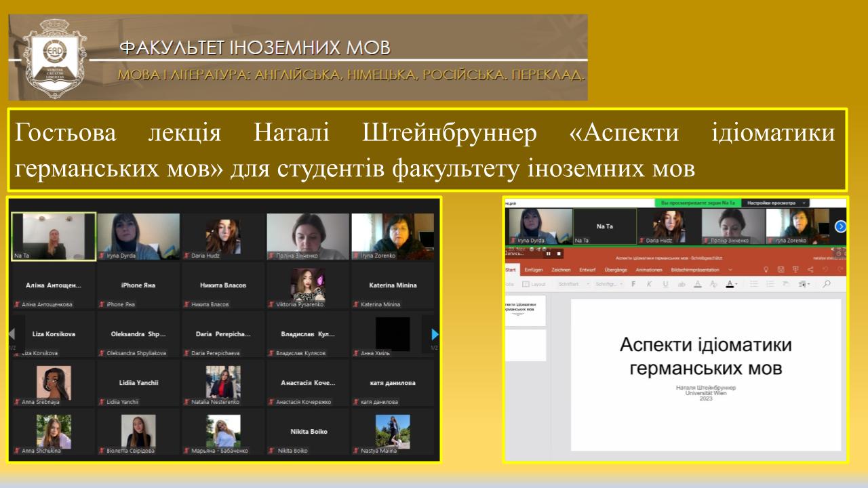Click the Анна Хміль participant tile
The image size is (868, 488).
pos(393,334)
